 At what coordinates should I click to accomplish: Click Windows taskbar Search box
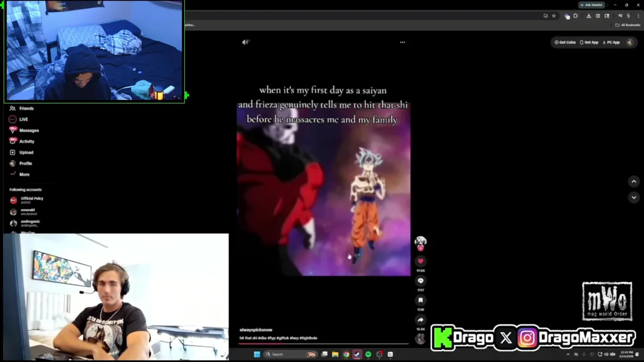point(290,354)
